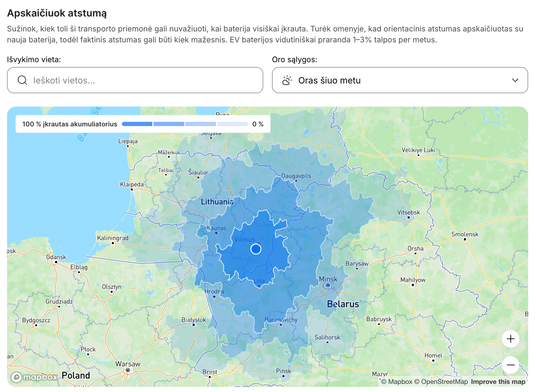The height and width of the screenshot is (392, 536).
Task: Click the "Klaipėda" city label
Action: 132,184
